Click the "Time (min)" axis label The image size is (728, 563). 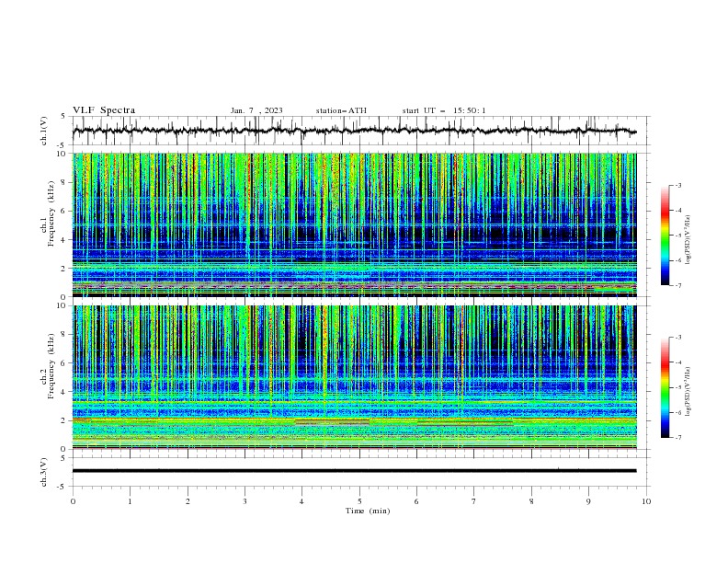pos(368,511)
